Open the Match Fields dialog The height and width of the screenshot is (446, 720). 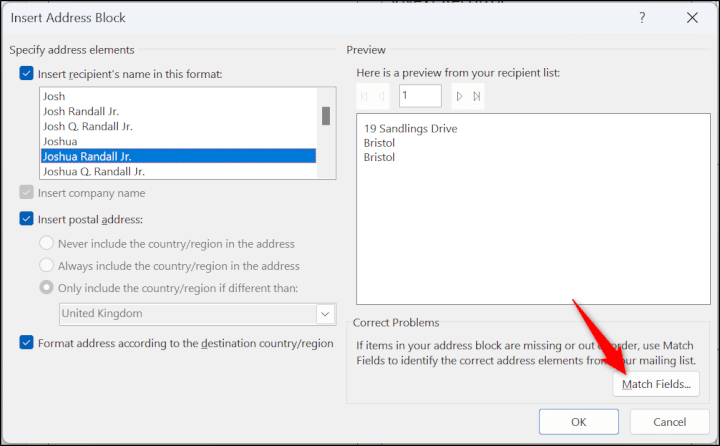coord(655,384)
